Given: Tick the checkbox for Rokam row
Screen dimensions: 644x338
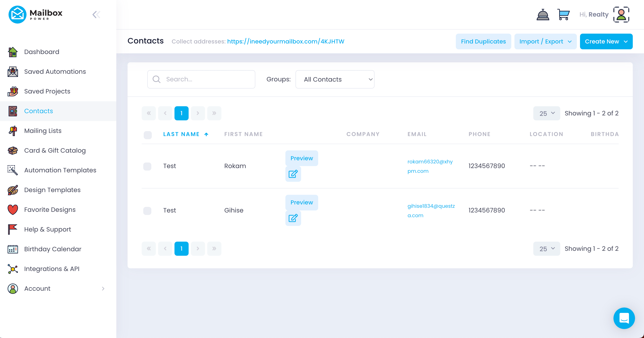Looking at the screenshot, I should click(147, 166).
